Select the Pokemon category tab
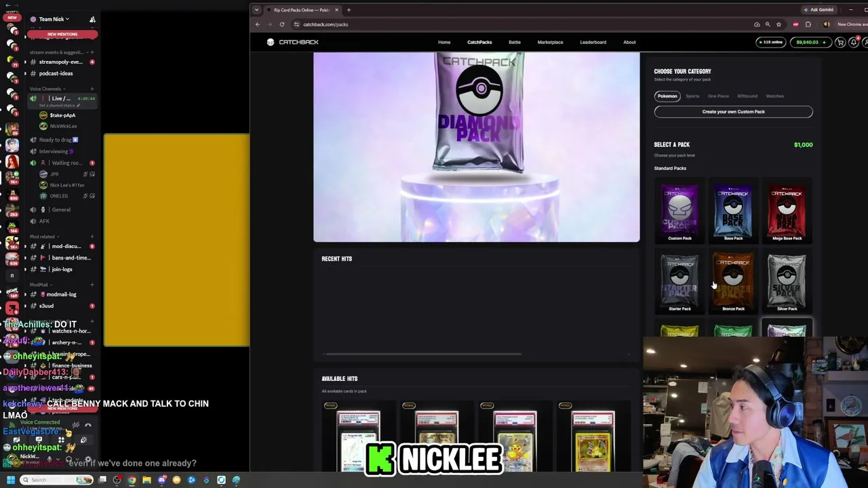868x488 pixels. 667,96
